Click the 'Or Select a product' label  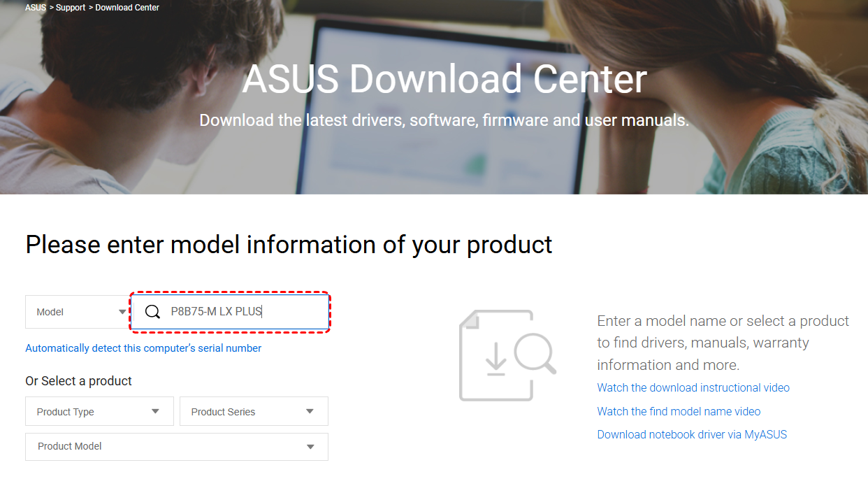[x=78, y=381]
